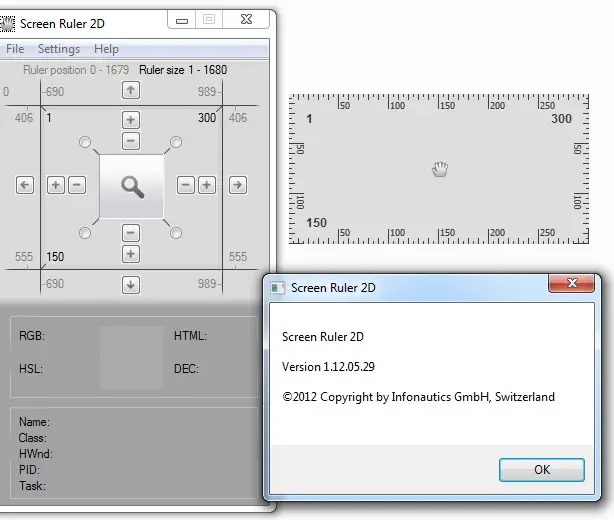Click the '150' height value in control panel
This screenshot has height=520, width=614.
coord(55,256)
